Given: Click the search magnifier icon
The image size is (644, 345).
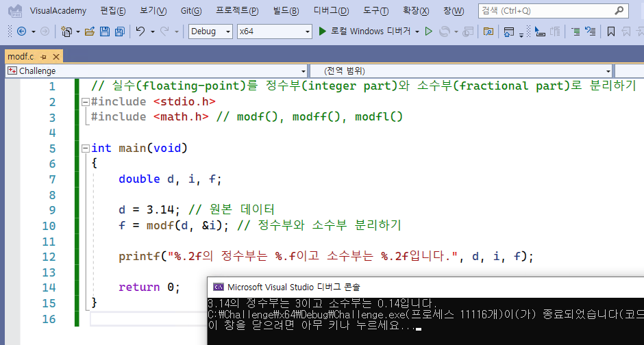Looking at the screenshot, I should click(619, 11).
